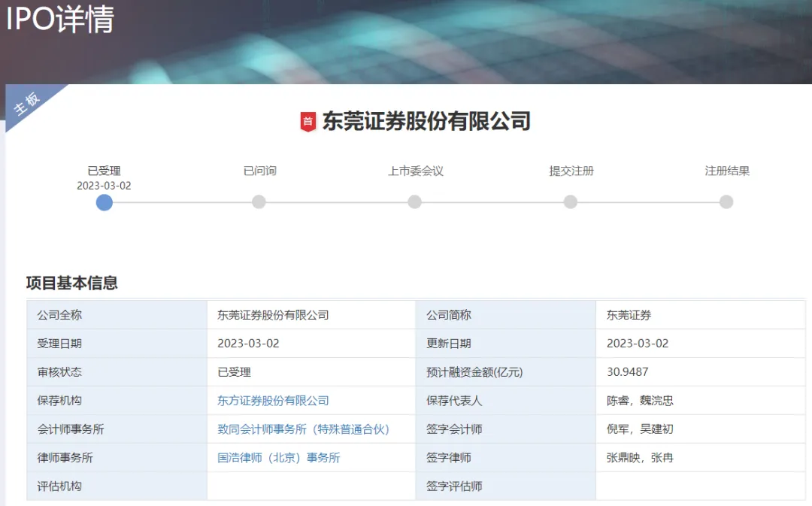The height and width of the screenshot is (506, 812).
Task: Click the 东莞证券股份有限公司 full name table value
Action: pyautogui.click(x=273, y=315)
